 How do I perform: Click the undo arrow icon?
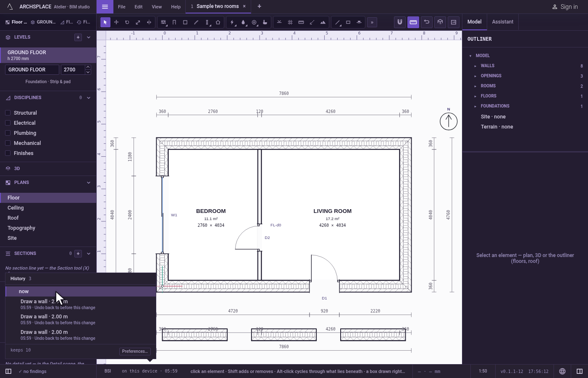(x=427, y=22)
